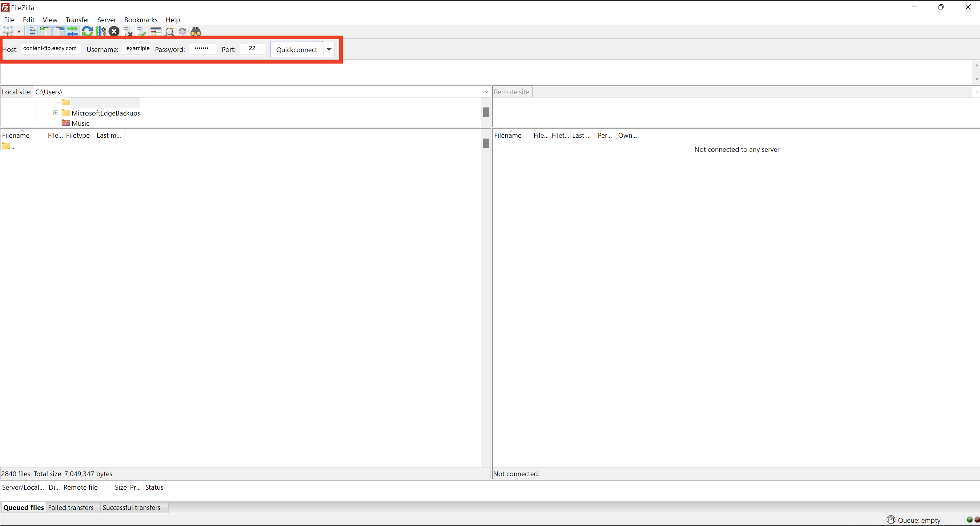Toggle transfer queue display icon
The height and width of the screenshot is (526, 980).
pyautogui.click(x=72, y=32)
